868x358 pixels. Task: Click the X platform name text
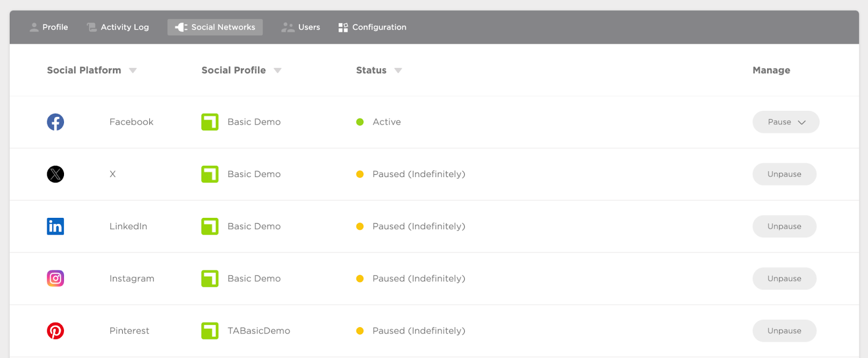point(112,174)
